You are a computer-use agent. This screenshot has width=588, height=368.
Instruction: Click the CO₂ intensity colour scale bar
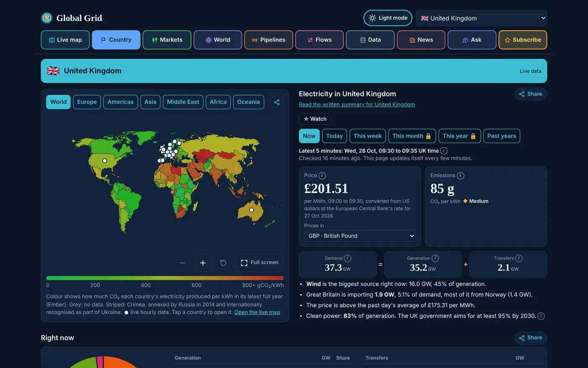pyautogui.click(x=165, y=278)
